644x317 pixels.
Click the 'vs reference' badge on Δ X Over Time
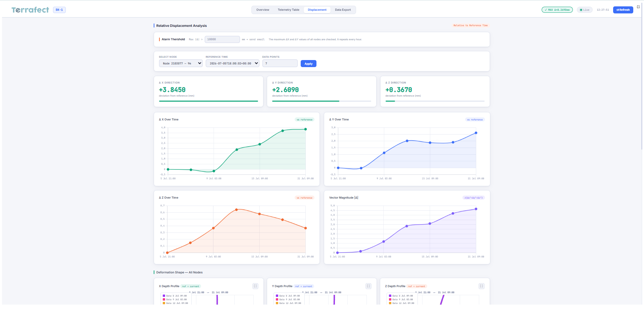click(304, 120)
